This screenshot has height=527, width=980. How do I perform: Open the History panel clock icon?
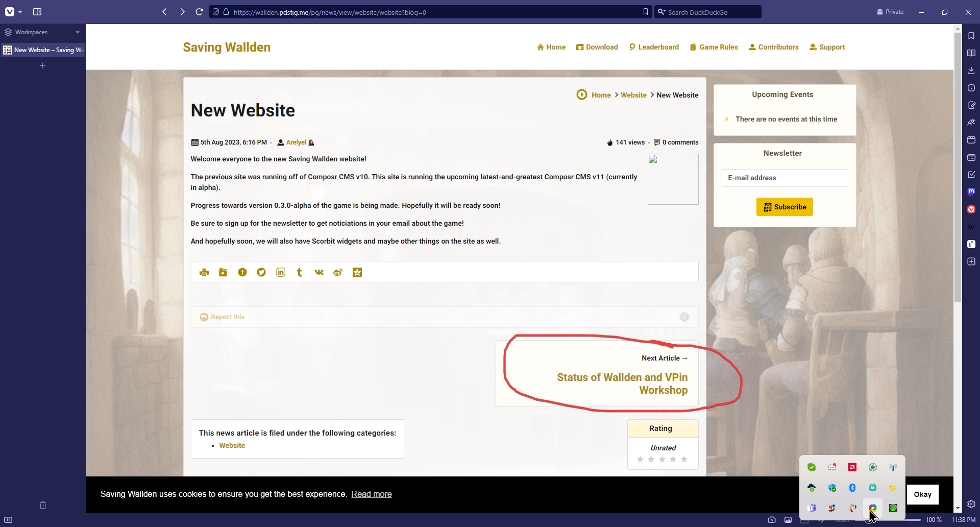(x=971, y=88)
